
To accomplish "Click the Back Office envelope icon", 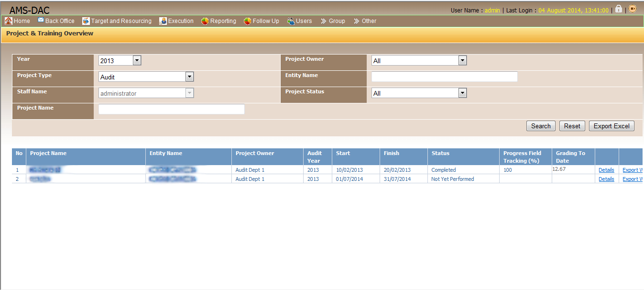I will 41,21.
